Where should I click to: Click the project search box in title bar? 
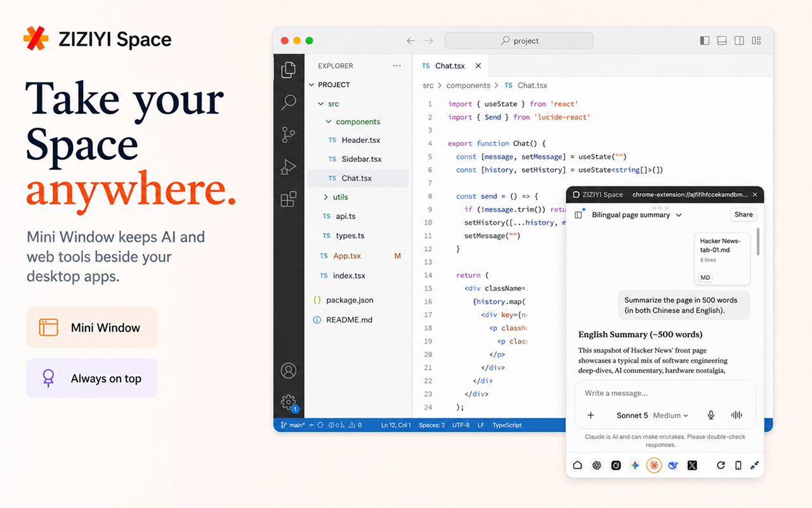pyautogui.click(x=519, y=41)
